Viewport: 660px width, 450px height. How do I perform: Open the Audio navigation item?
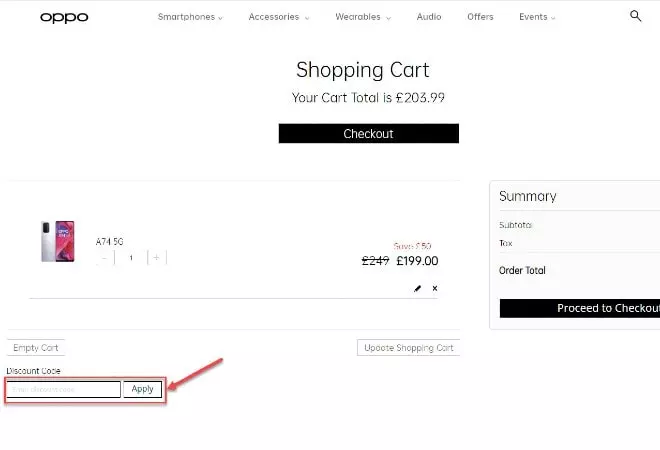point(429,17)
